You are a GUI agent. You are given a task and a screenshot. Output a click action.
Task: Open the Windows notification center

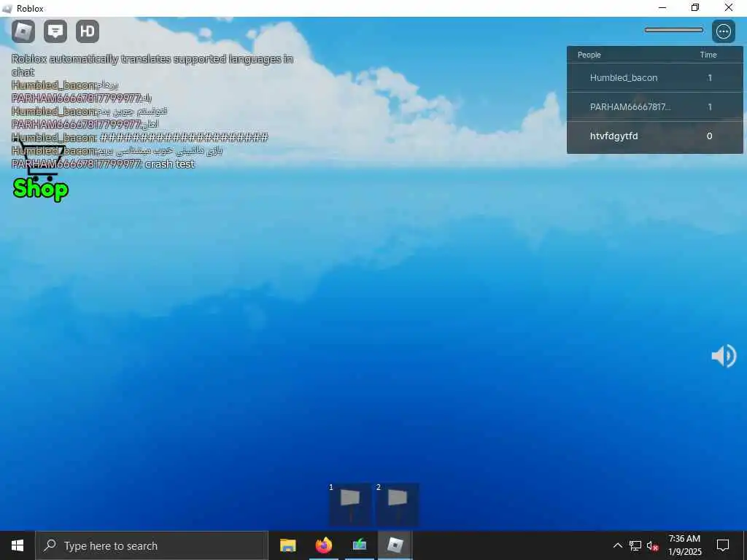[723, 545]
